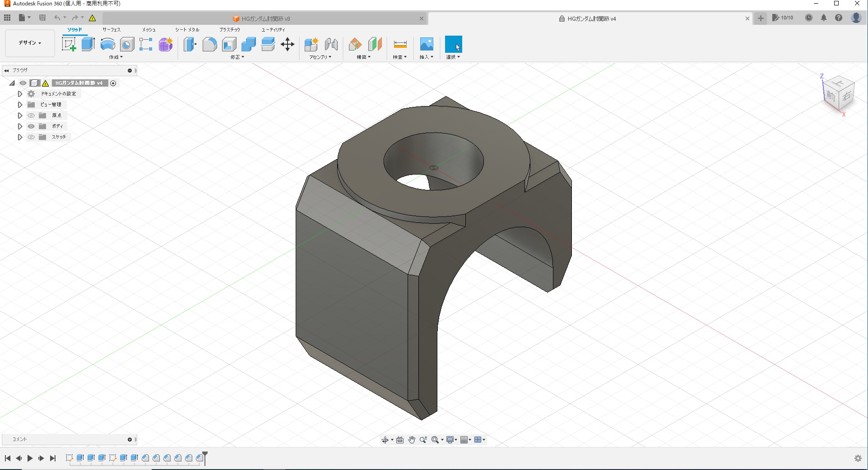Toggle visibility of ボディ folder
868x470 pixels.
31,126
